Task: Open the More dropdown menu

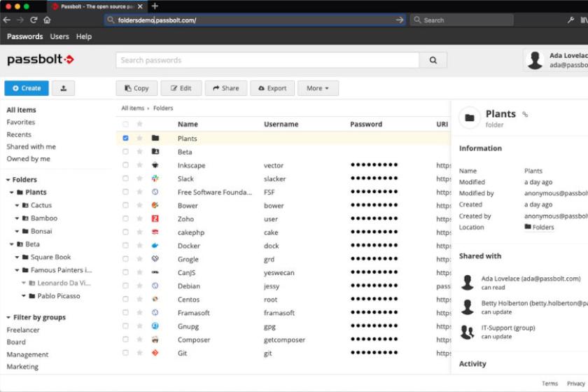Action: pyautogui.click(x=318, y=88)
